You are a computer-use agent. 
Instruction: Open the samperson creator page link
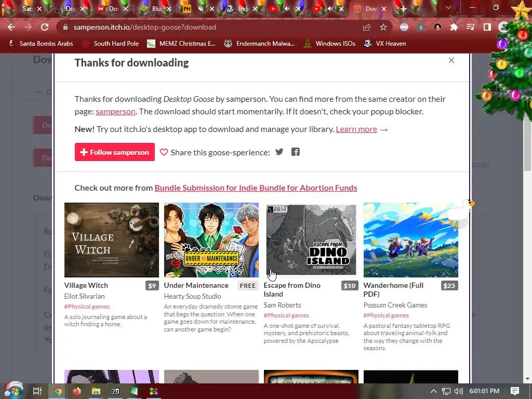click(x=115, y=111)
